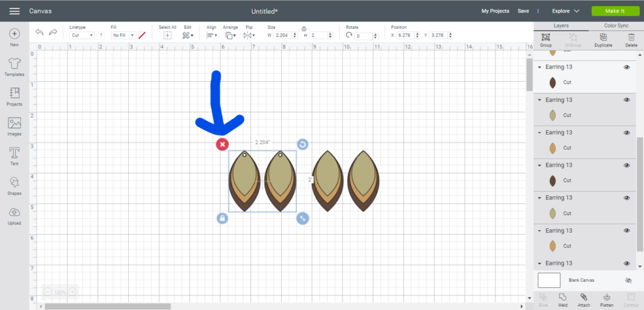644x310 pixels.
Task: Attach the selected layers
Action: point(584,300)
